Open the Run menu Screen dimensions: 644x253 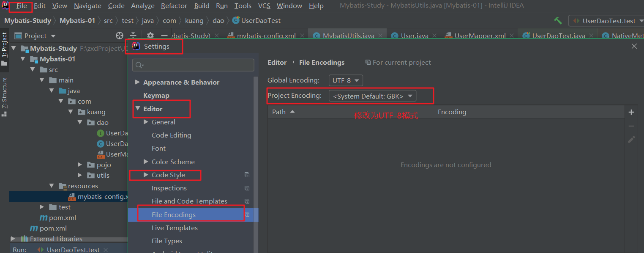pos(222,6)
